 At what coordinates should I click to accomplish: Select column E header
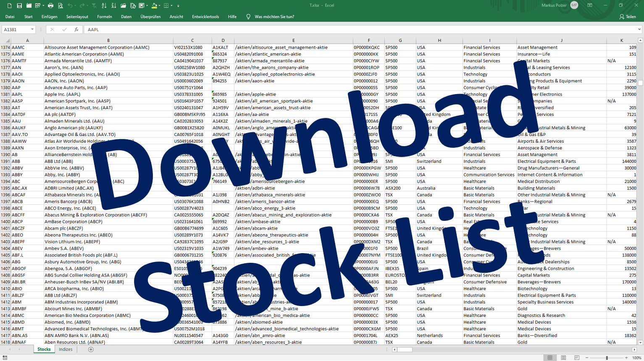(x=293, y=40)
